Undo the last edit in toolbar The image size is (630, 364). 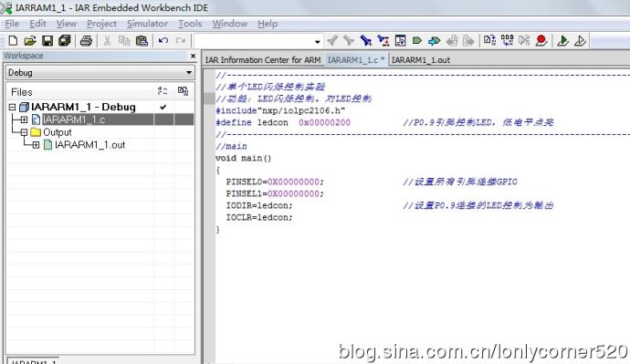coord(163,40)
